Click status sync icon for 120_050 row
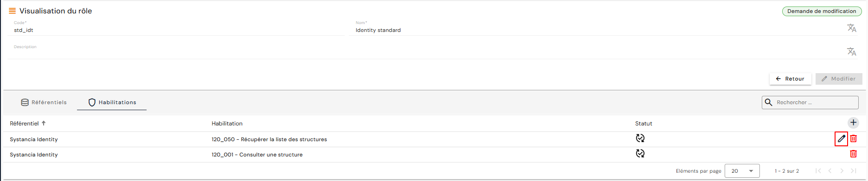The width and height of the screenshot is (868, 181). pyautogui.click(x=640, y=138)
